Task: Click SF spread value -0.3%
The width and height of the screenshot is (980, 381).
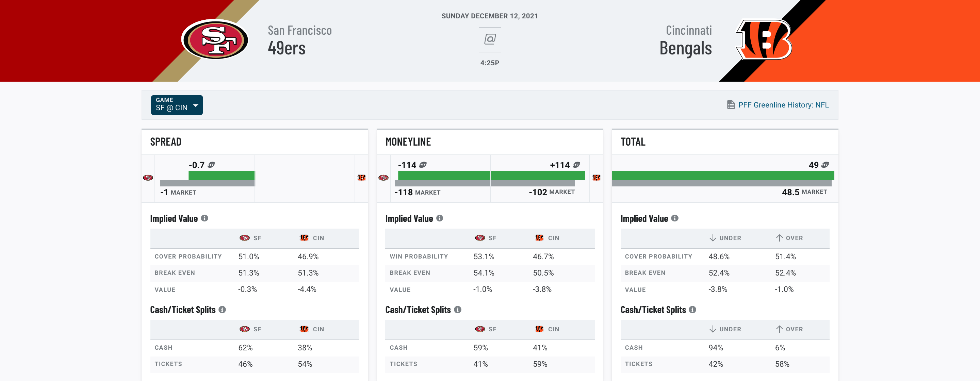Action: (x=248, y=289)
